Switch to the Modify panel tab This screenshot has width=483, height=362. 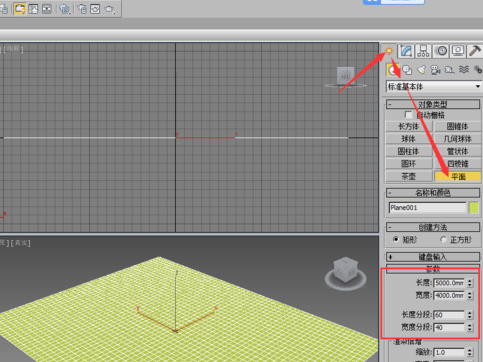pos(406,51)
